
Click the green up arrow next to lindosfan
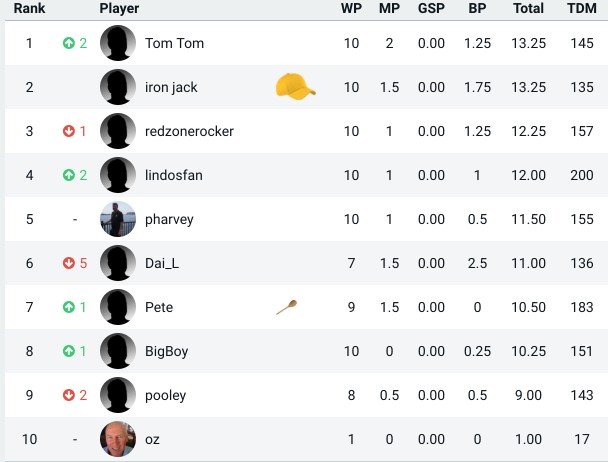point(69,175)
